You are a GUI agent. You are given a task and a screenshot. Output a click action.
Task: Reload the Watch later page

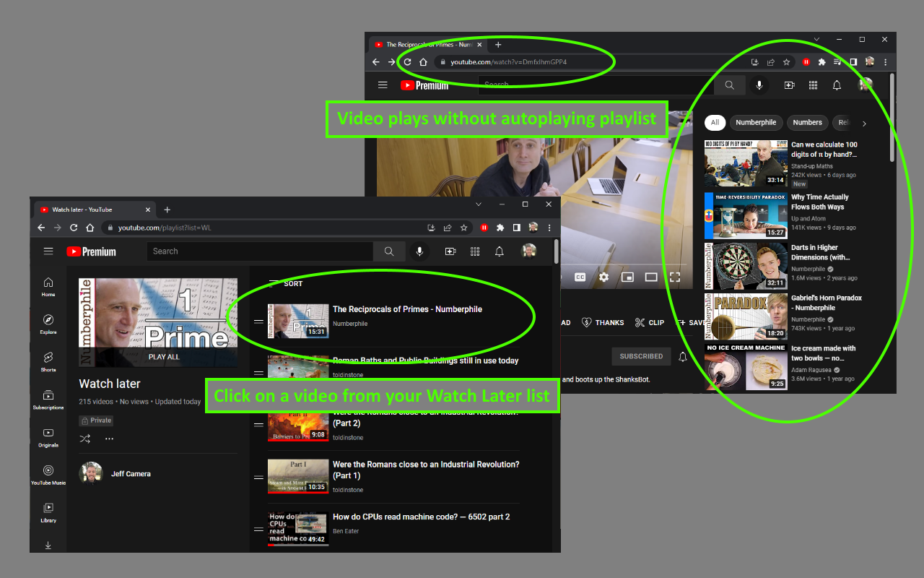(74, 228)
